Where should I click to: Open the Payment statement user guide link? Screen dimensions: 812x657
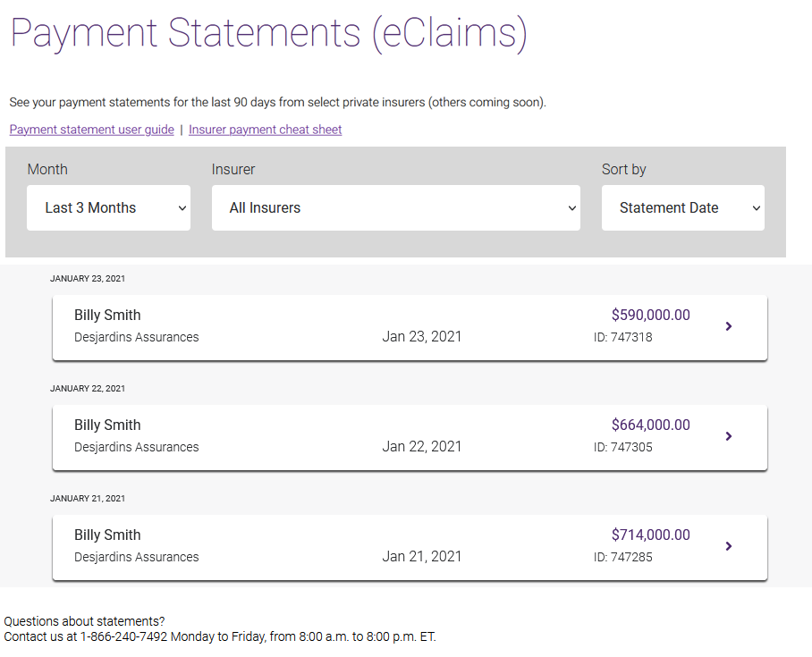pos(91,130)
